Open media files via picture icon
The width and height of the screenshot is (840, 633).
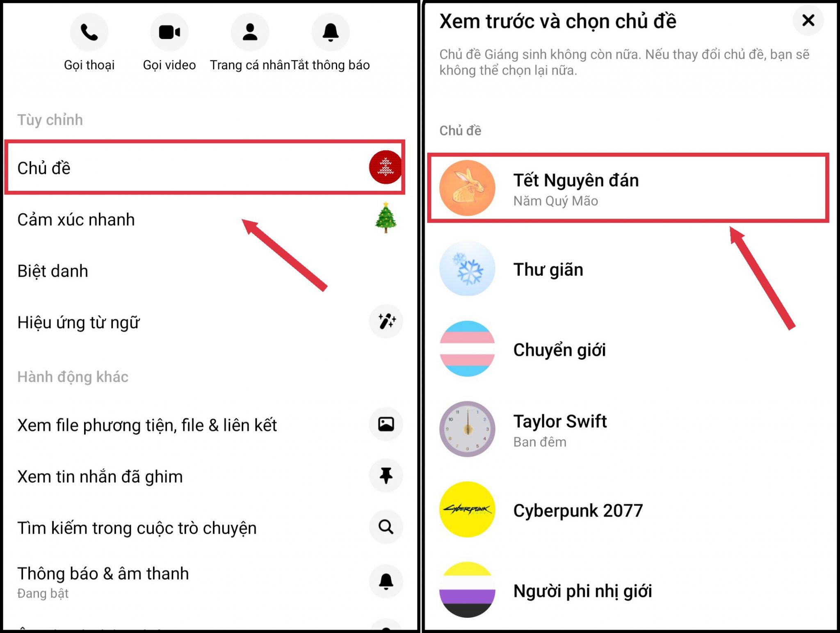386,424
